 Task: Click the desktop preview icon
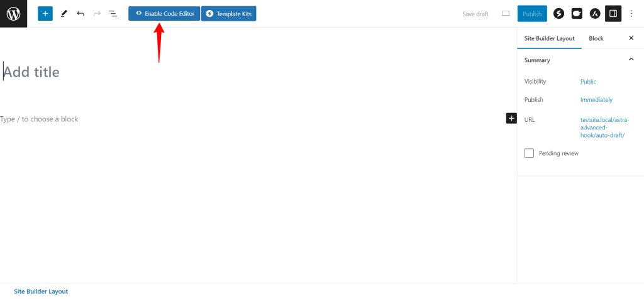[x=506, y=14]
